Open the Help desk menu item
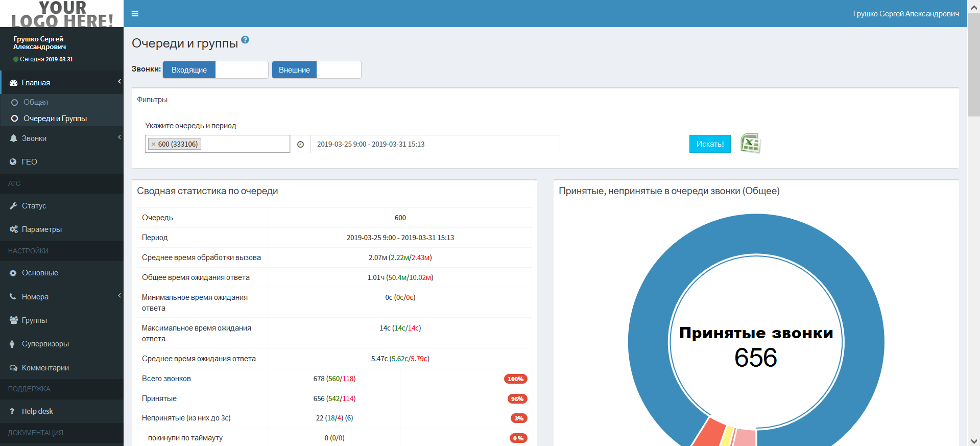Screen dimensions: 980x446 (x=62, y=411)
